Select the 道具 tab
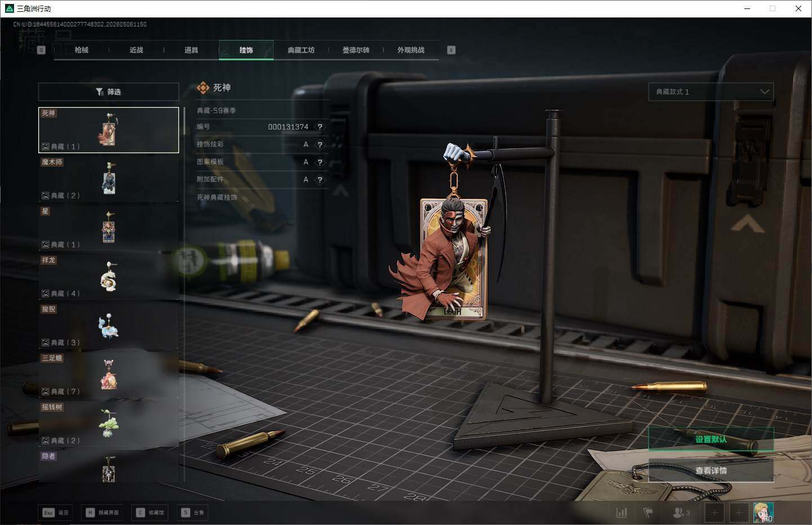 coord(191,50)
